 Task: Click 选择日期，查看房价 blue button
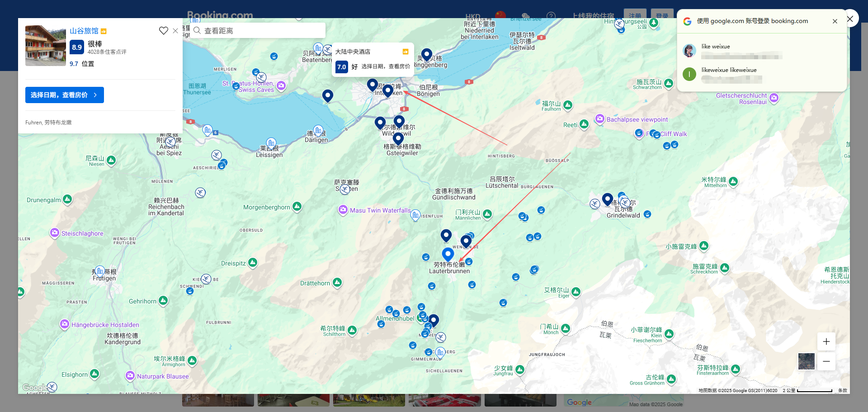(x=65, y=95)
